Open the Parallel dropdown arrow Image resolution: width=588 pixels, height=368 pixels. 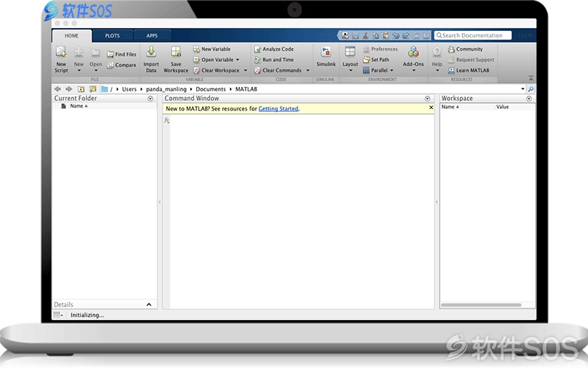tap(392, 70)
